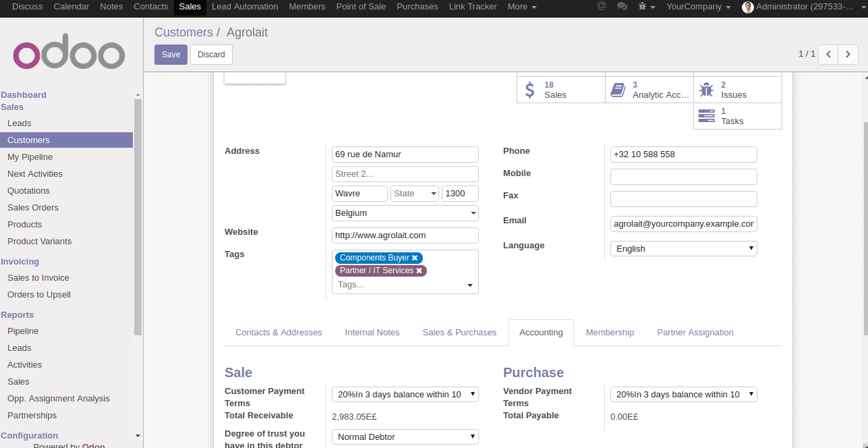Click the Save button
Viewport: 868px width, 448px height.
click(x=171, y=55)
